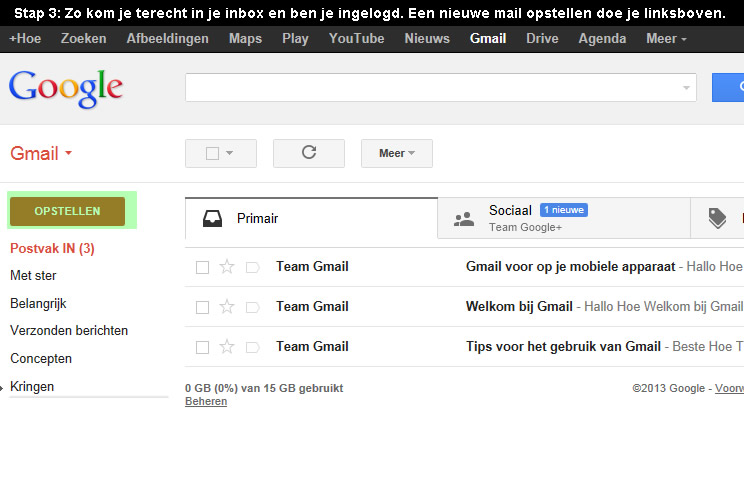Open Gmail in the top bar

point(488,39)
